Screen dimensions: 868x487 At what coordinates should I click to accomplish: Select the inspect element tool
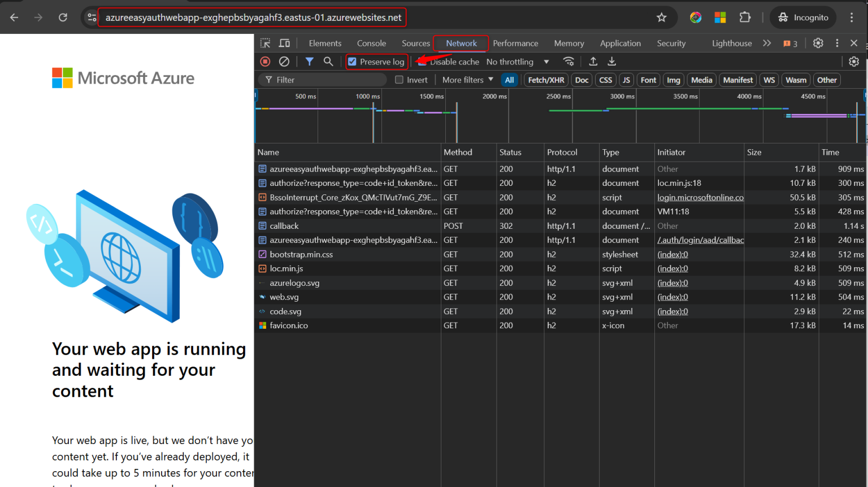[x=264, y=43]
